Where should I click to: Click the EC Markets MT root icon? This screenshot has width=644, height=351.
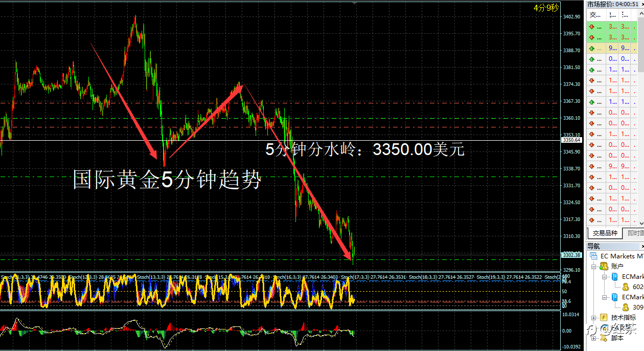[593, 256]
